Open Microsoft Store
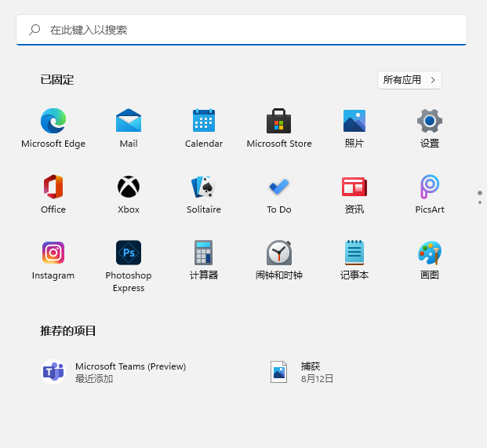This screenshot has width=487, height=448. point(279,121)
